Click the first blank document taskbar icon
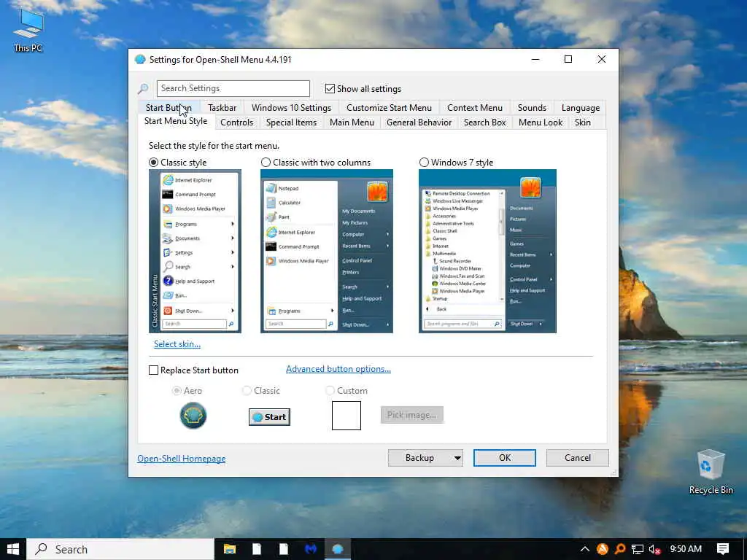 [x=256, y=549]
